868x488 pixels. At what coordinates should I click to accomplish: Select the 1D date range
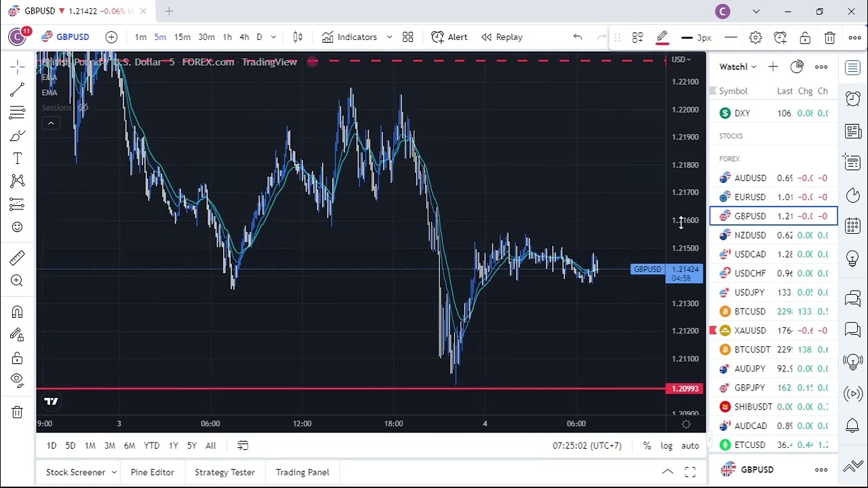pos(52,445)
